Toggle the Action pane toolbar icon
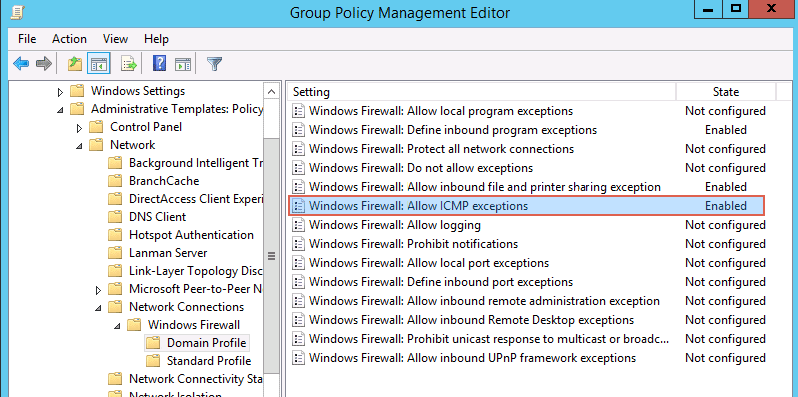This screenshot has width=798, height=397. pyautogui.click(x=183, y=64)
